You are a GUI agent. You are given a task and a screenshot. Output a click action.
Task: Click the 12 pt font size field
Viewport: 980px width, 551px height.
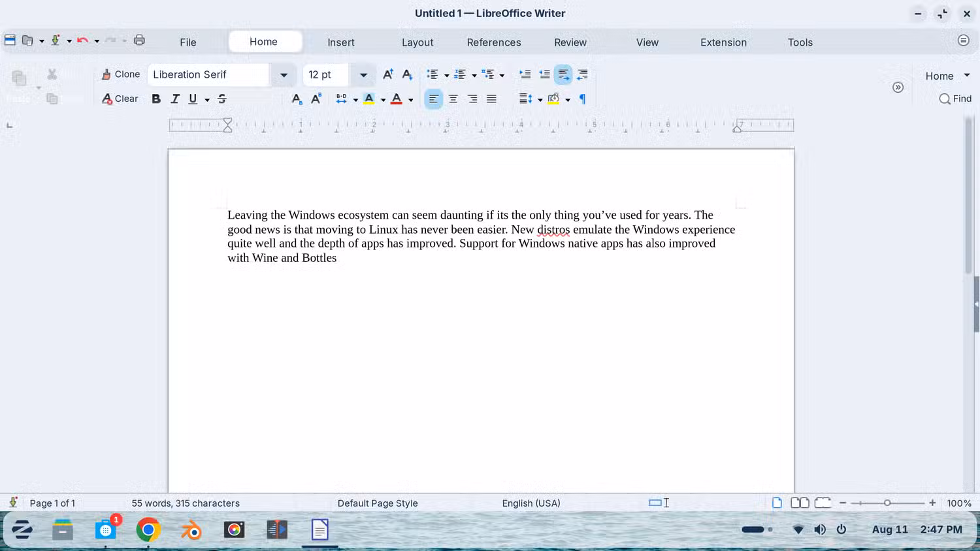coord(326,74)
